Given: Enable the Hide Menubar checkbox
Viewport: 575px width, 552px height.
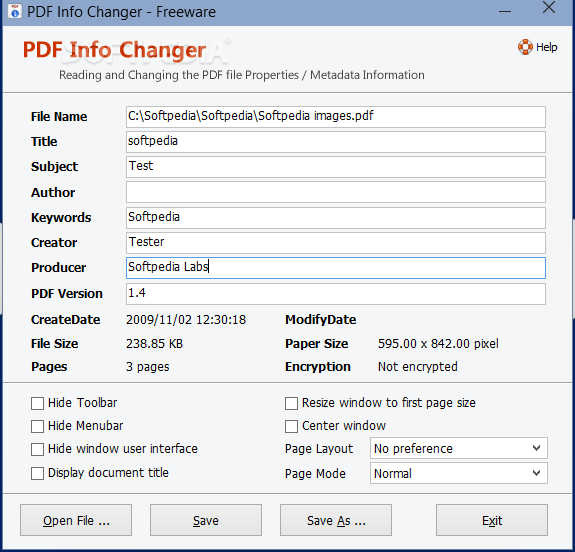Looking at the screenshot, I should (37, 426).
